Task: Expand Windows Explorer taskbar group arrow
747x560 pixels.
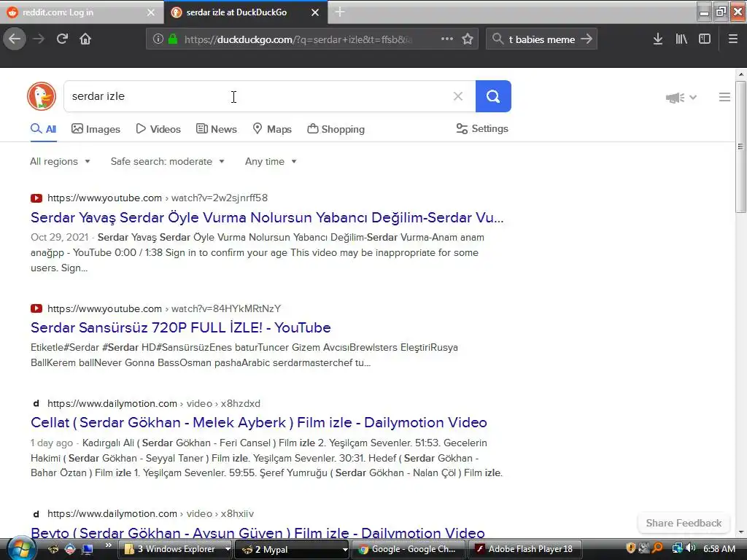Action: click(x=228, y=549)
